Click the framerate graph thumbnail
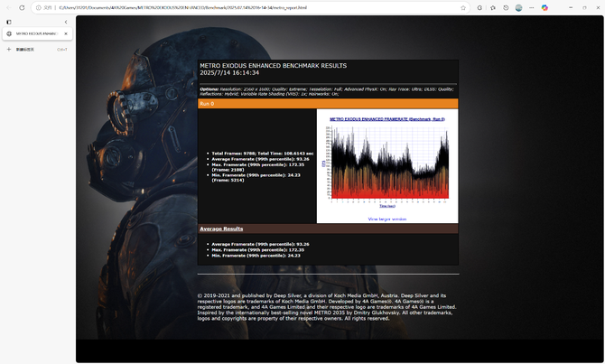The width and height of the screenshot is (605, 364). [387, 163]
